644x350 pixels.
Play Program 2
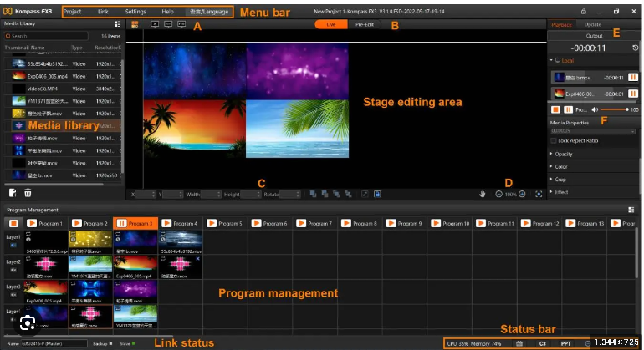(x=76, y=223)
